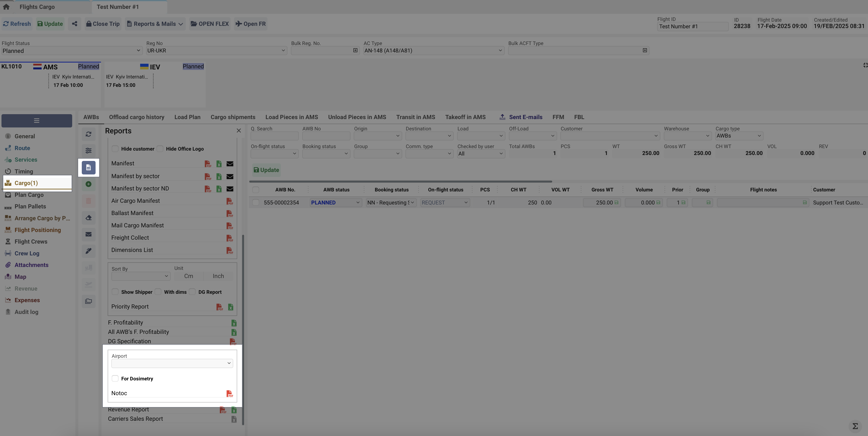Switch to the Load Plan tab
Image resolution: width=868 pixels, height=436 pixels.
click(x=187, y=117)
